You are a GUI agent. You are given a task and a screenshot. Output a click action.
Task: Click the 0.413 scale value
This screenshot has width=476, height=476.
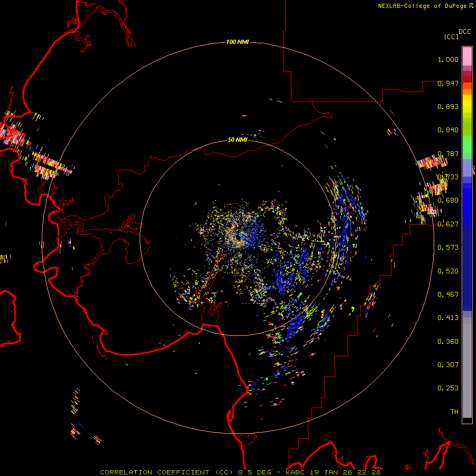pyautogui.click(x=448, y=318)
